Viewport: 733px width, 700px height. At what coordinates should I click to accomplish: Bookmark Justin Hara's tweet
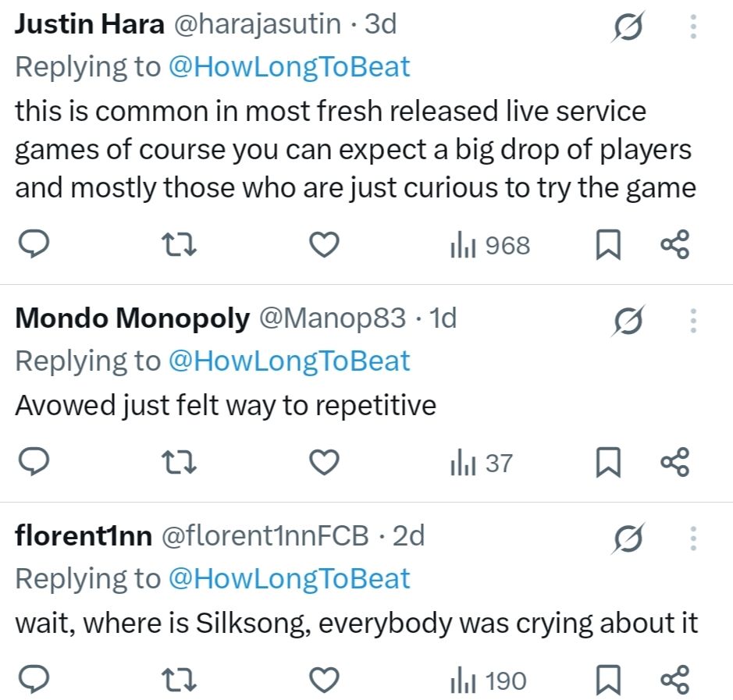click(x=608, y=246)
